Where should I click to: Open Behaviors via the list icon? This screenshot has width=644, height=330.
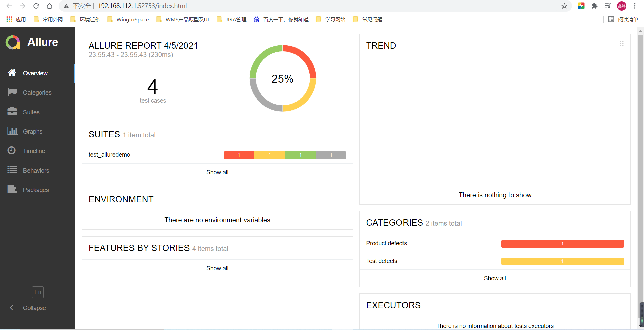12,170
